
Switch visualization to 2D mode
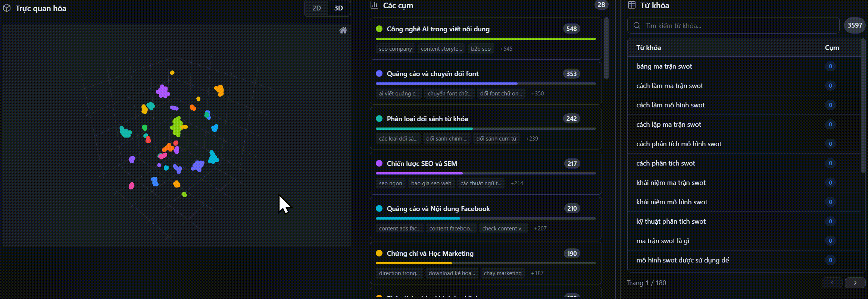(x=316, y=8)
